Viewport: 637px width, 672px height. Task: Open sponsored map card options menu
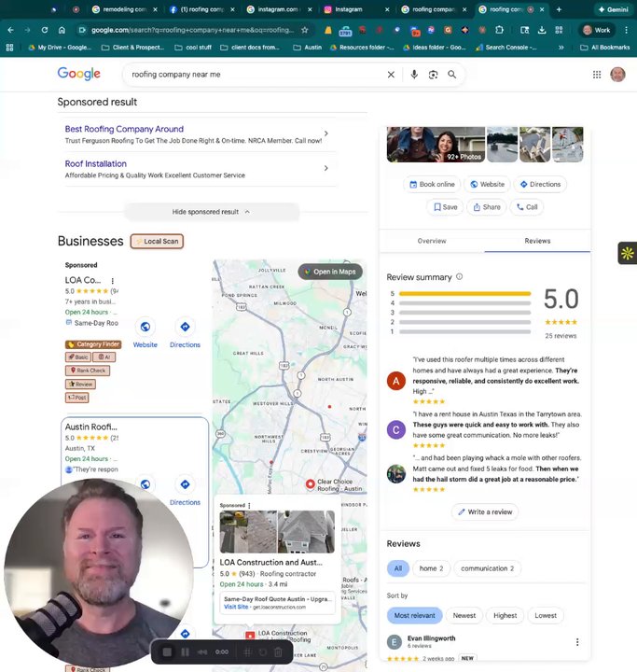(x=249, y=505)
